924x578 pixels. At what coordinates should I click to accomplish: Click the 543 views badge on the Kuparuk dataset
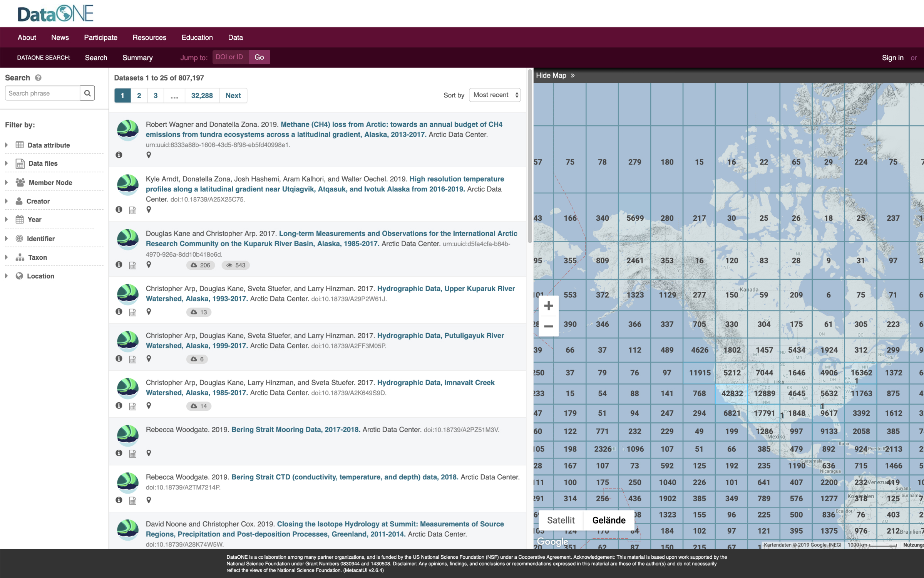pos(235,265)
